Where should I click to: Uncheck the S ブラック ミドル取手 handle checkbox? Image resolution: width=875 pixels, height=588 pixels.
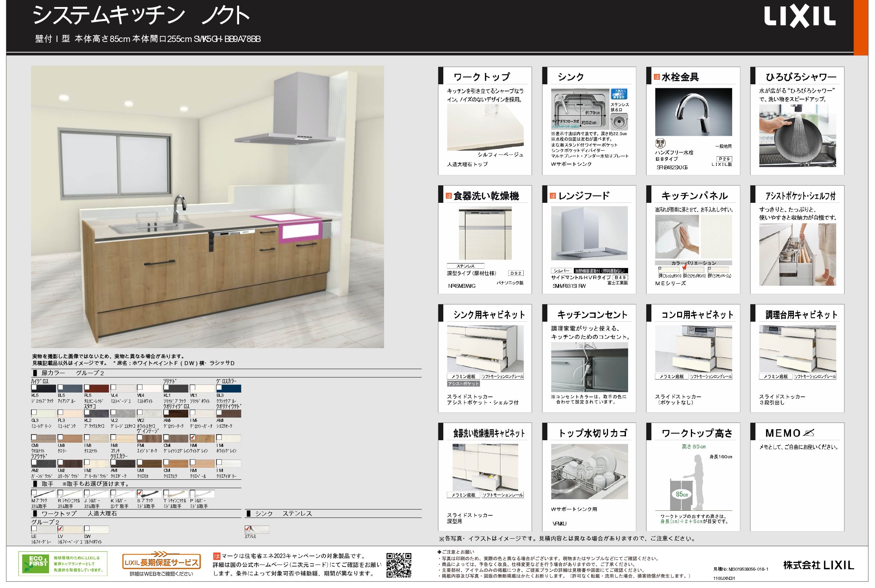pos(140,493)
